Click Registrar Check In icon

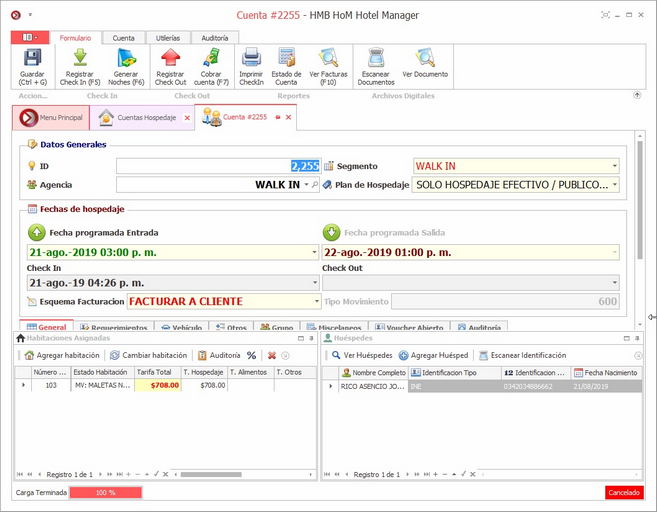[80, 59]
